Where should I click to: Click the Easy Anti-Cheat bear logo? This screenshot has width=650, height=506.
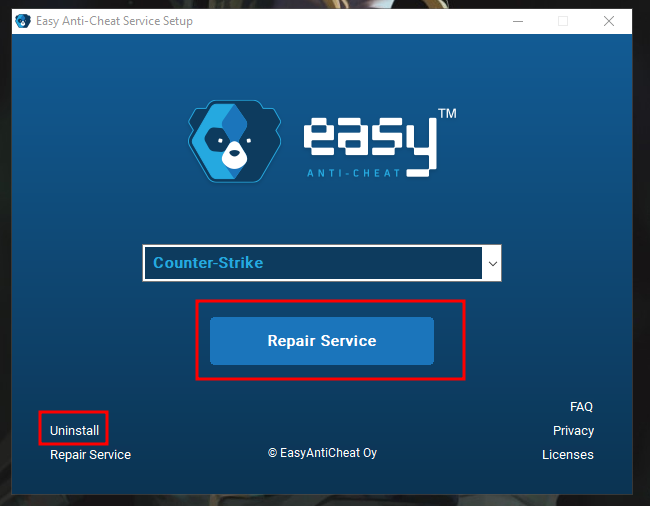point(234,141)
